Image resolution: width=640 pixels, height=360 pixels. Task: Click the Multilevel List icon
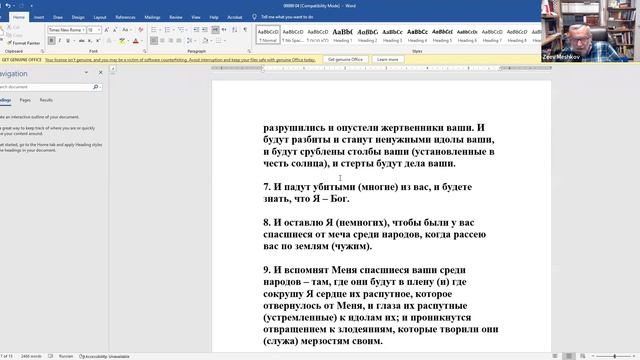click(x=180, y=30)
